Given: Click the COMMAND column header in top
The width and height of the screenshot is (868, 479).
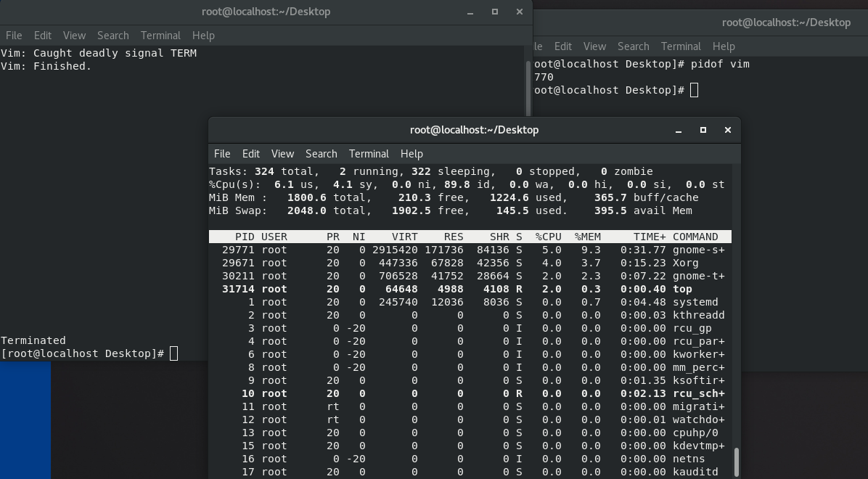Looking at the screenshot, I should coord(695,237).
